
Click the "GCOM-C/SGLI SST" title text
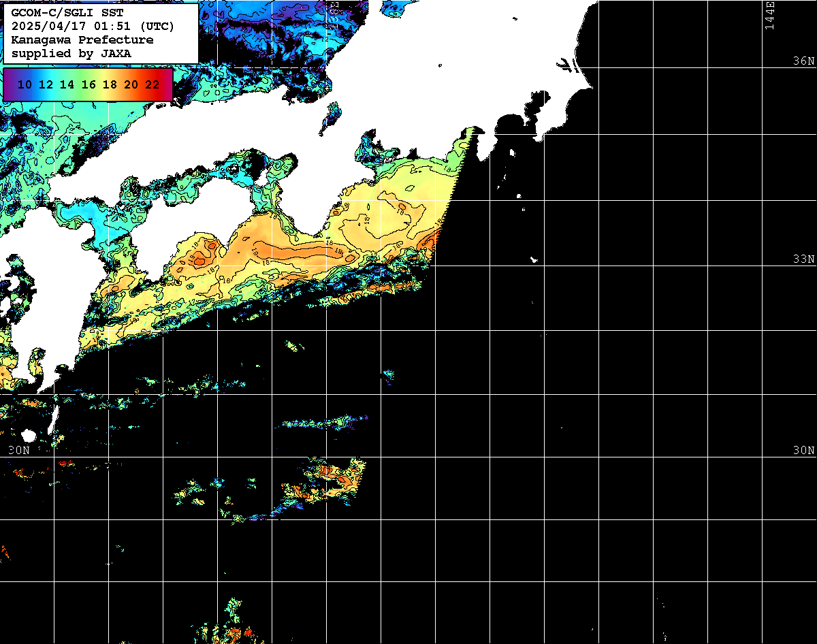[x=67, y=13]
